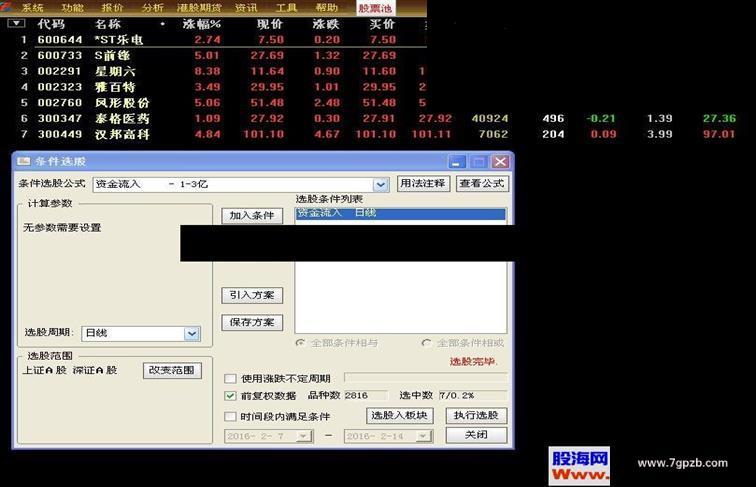This screenshot has height=487, width=756.
Task: Select stock row 002760 凤形股份
Action: click(x=213, y=103)
